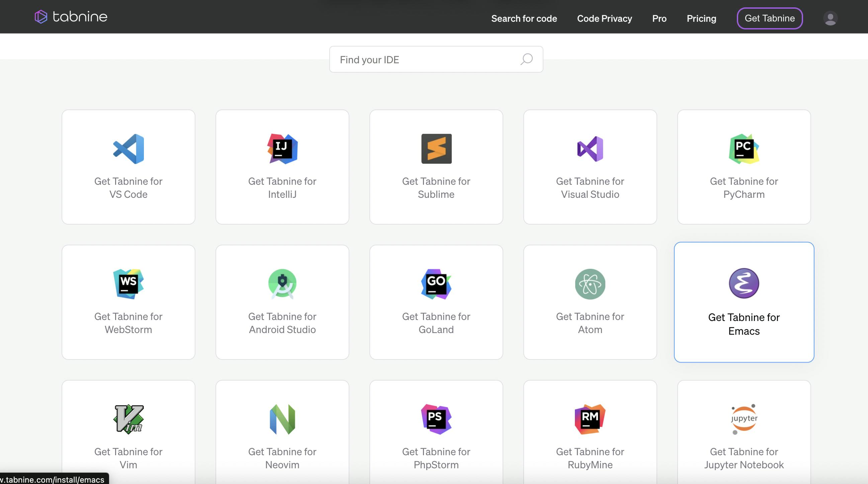
Task: Click the Emacs logo icon
Action: tap(744, 284)
